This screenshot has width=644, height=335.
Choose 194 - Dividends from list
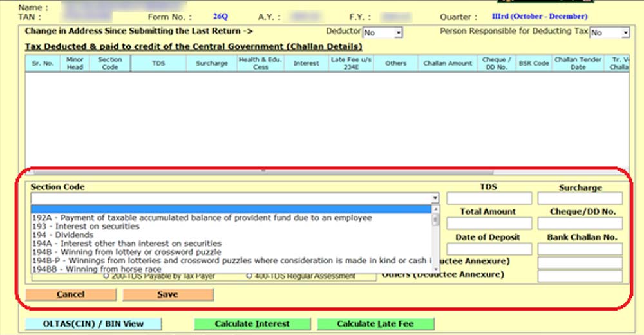coord(61,235)
